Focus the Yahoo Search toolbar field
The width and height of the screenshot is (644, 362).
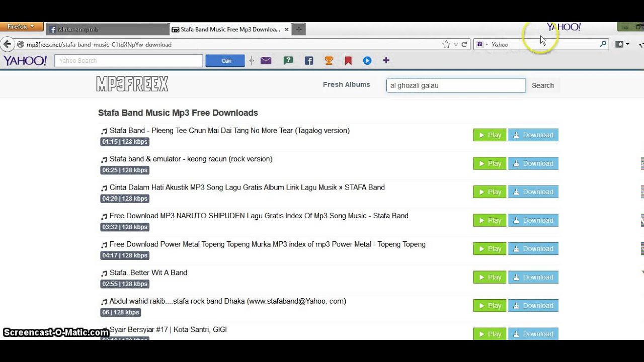[x=129, y=61]
